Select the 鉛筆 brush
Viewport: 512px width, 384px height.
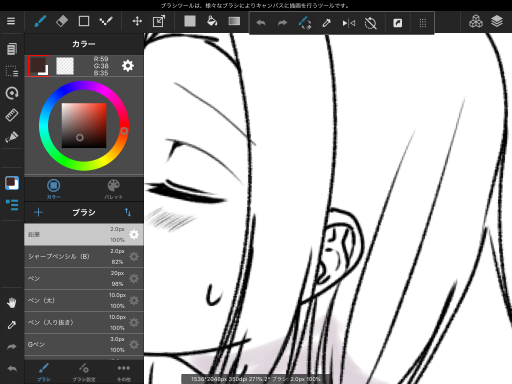tap(84, 234)
